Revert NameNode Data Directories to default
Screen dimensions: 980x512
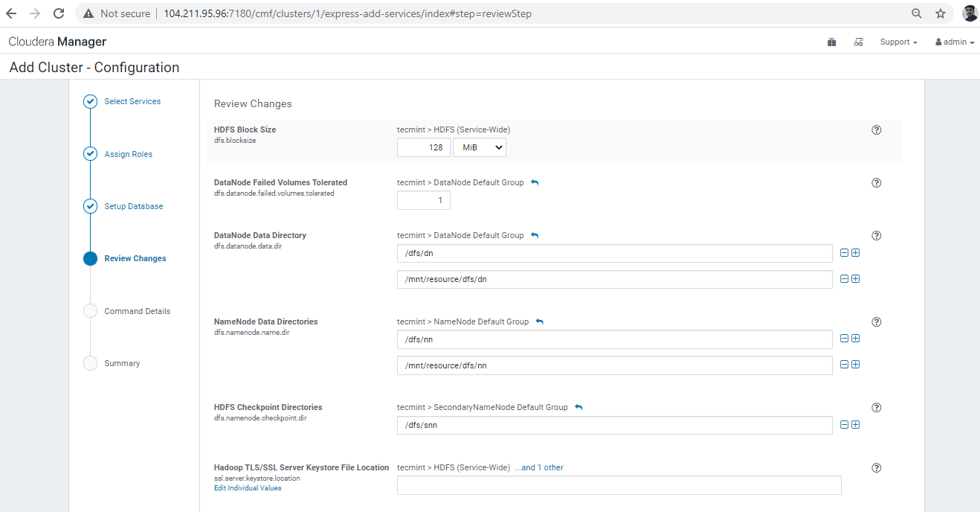(x=540, y=321)
